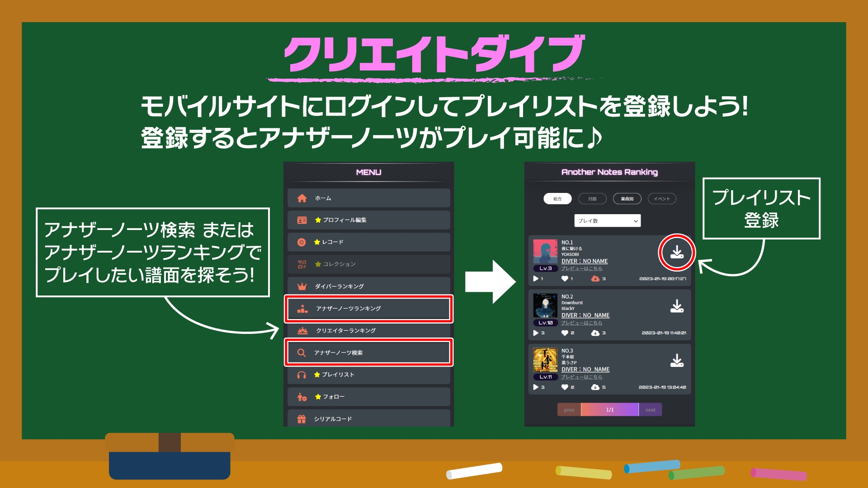
Task: Select the 総合 filter pill
Action: pos(557,199)
